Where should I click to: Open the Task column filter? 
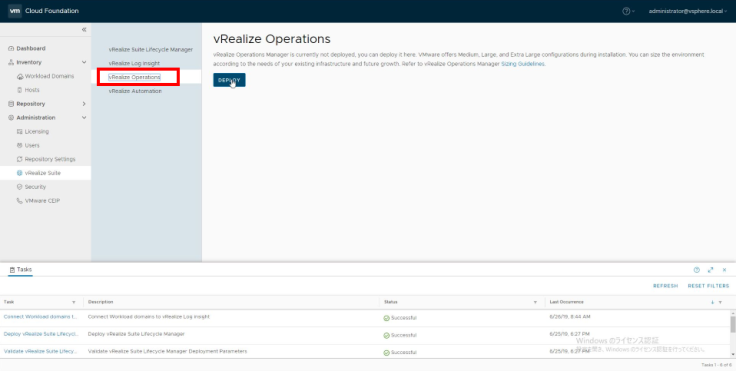coord(74,302)
